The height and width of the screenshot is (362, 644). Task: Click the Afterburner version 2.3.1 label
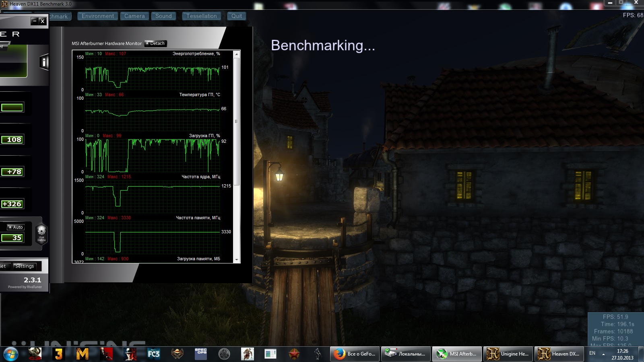click(32, 280)
